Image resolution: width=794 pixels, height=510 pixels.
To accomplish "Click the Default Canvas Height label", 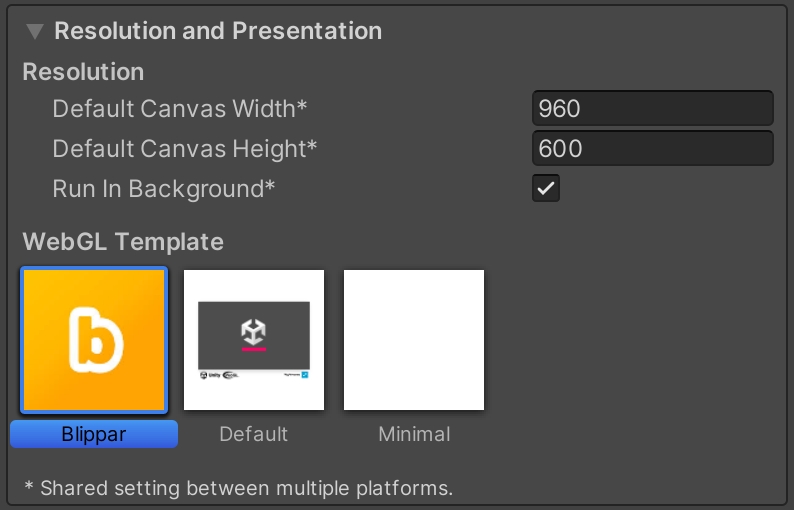I will [x=185, y=148].
